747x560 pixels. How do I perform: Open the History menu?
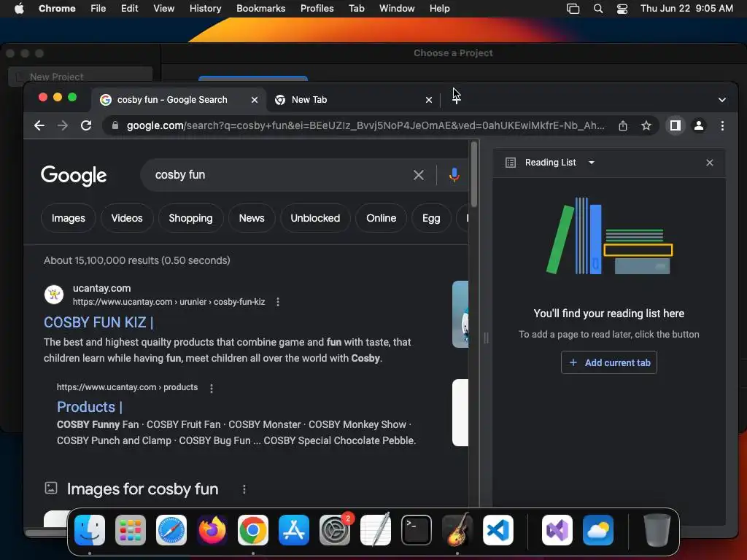point(205,9)
